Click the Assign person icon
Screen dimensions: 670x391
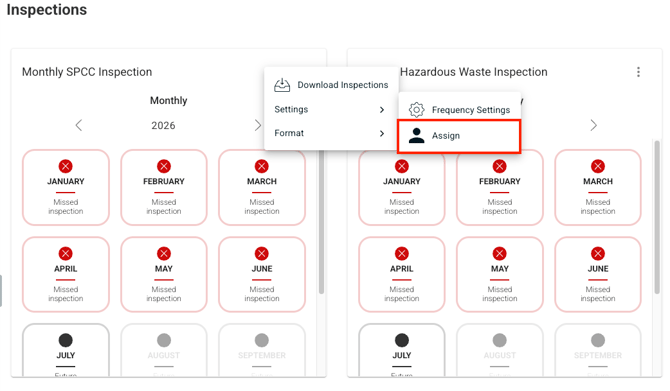click(x=416, y=135)
